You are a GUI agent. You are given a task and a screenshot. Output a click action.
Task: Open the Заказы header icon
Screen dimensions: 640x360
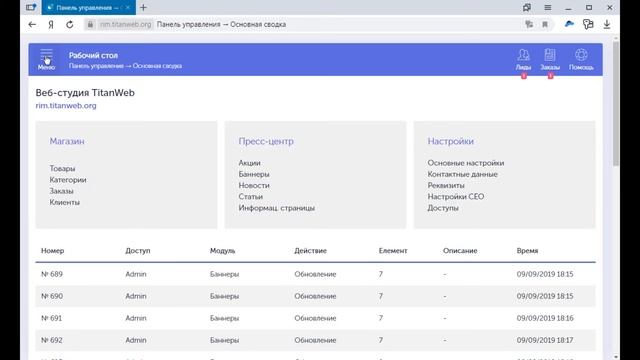[550, 60]
